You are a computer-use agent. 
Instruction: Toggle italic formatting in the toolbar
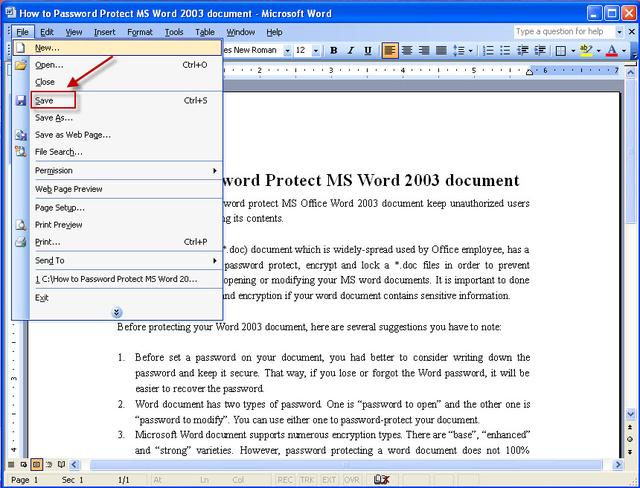[x=351, y=51]
